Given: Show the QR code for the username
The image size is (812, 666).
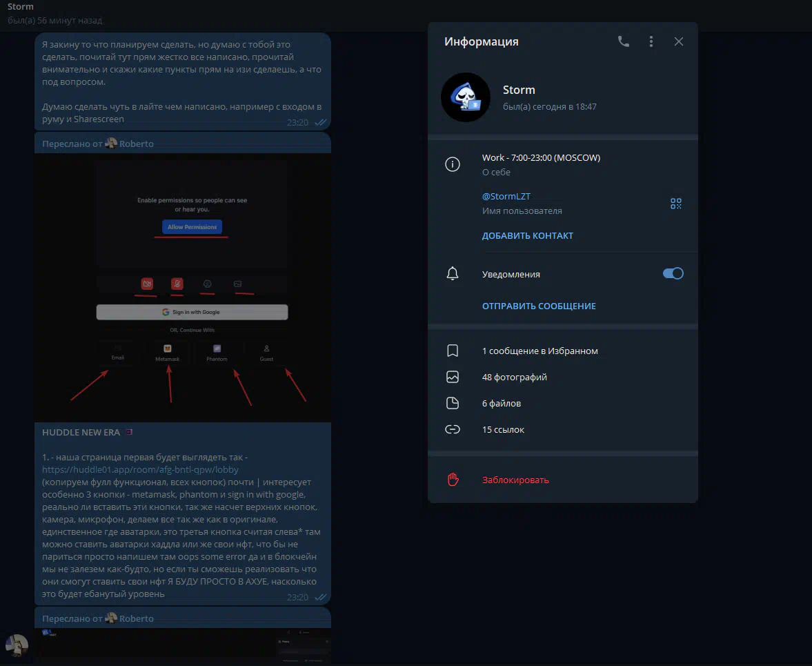Looking at the screenshot, I should (x=676, y=204).
